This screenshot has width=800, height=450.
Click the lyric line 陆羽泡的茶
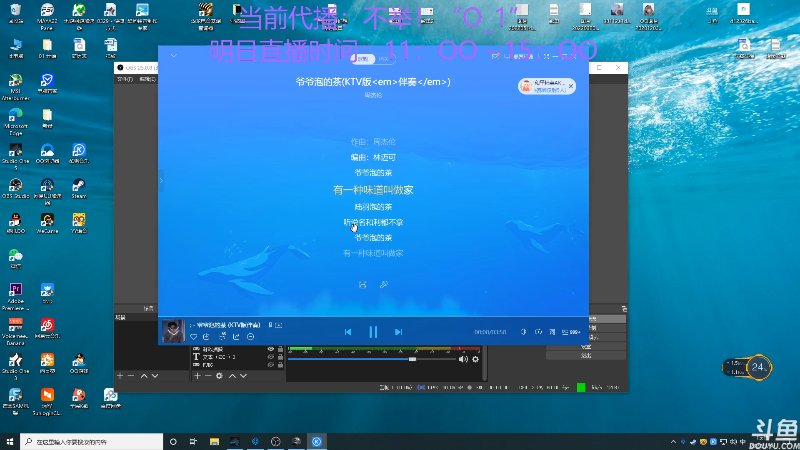pyautogui.click(x=373, y=207)
